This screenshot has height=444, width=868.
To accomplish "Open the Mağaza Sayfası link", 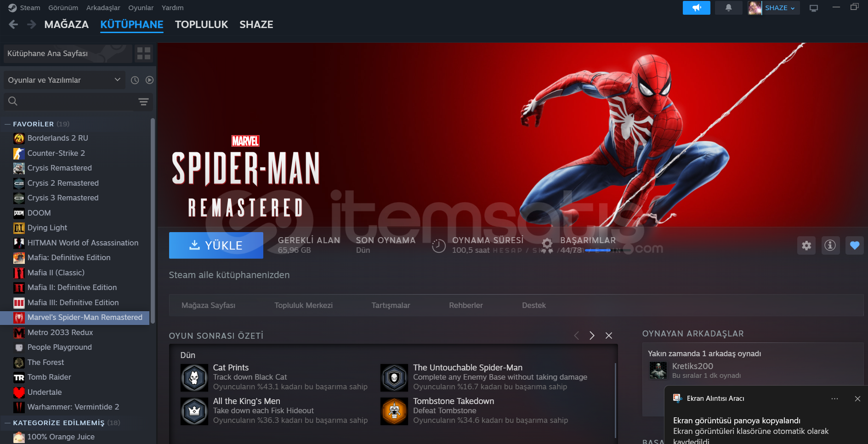I will pos(208,305).
